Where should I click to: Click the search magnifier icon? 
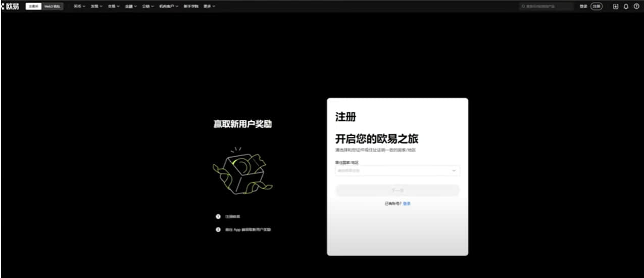pos(523,7)
